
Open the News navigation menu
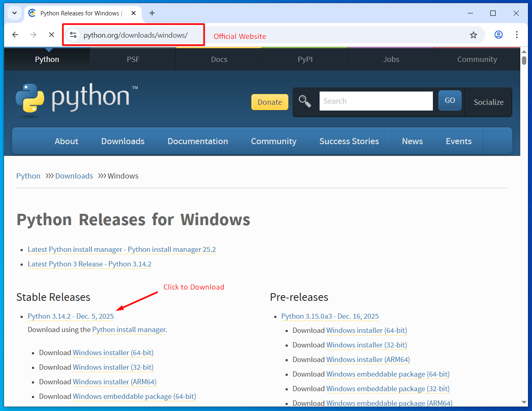click(x=412, y=141)
